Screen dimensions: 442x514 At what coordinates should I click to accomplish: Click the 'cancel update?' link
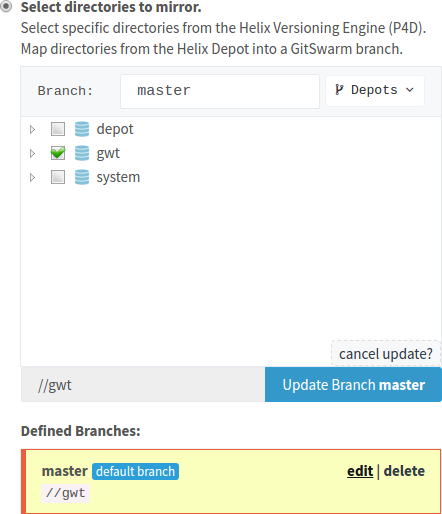[x=386, y=354]
